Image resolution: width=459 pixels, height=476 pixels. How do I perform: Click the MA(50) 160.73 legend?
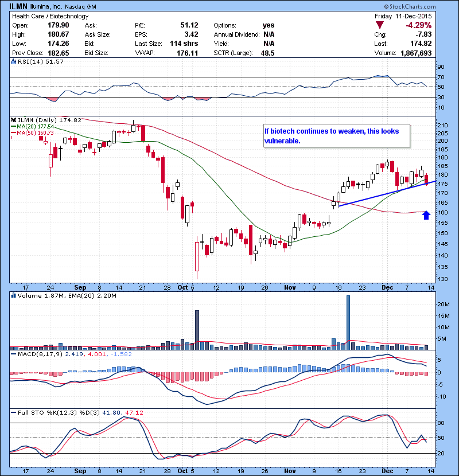pyautogui.click(x=33, y=132)
